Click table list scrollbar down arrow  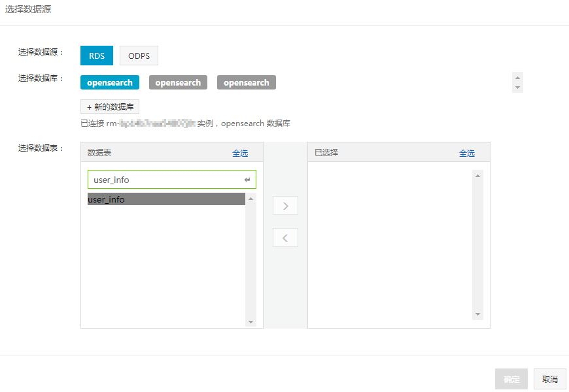tap(250, 321)
